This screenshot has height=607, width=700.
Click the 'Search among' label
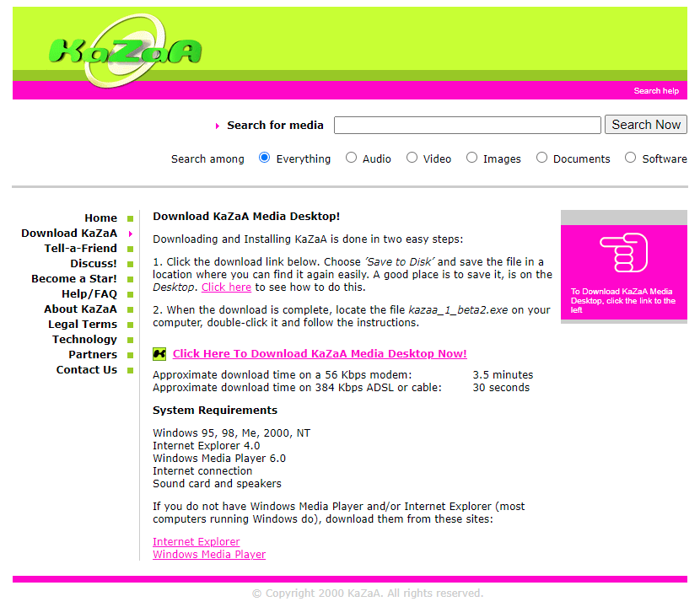click(x=207, y=159)
